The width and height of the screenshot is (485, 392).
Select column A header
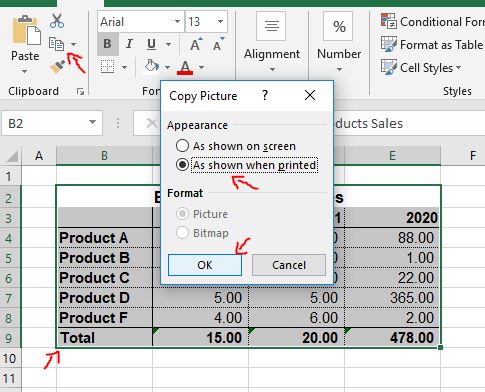click(x=39, y=156)
